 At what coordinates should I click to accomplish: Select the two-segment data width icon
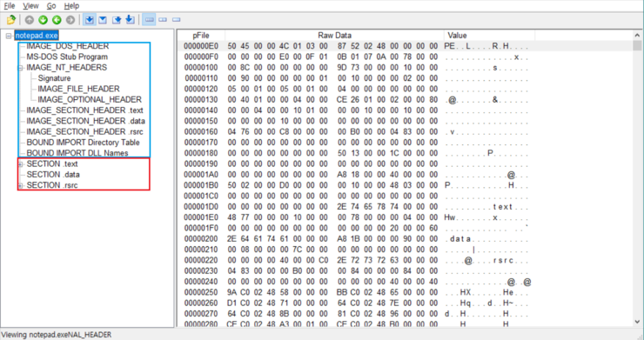[x=163, y=19]
